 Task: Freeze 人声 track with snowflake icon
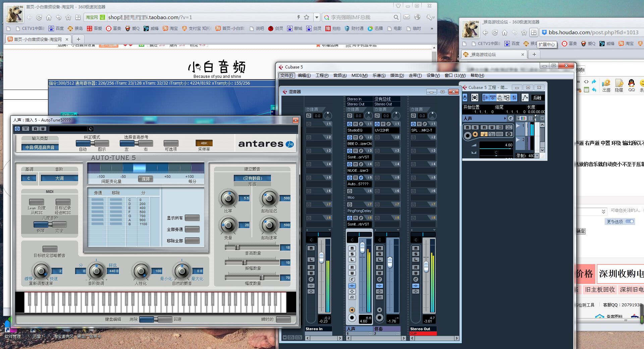[509, 134]
